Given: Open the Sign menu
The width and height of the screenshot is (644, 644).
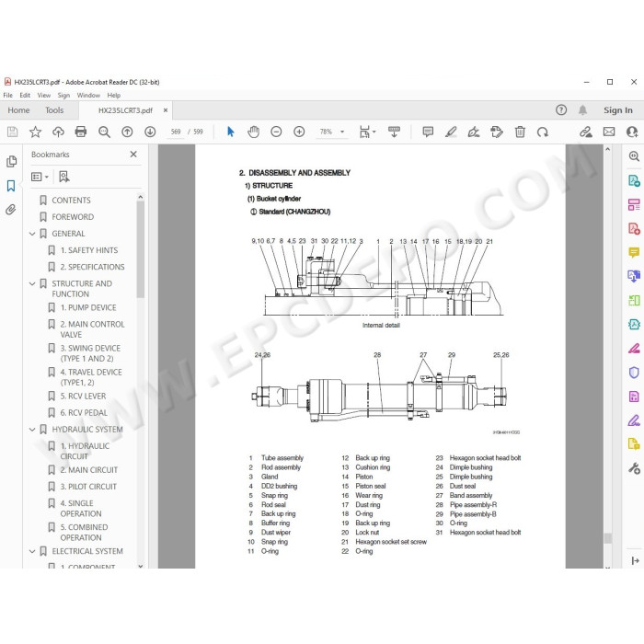Looking at the screenshot, I should [63, 96].
